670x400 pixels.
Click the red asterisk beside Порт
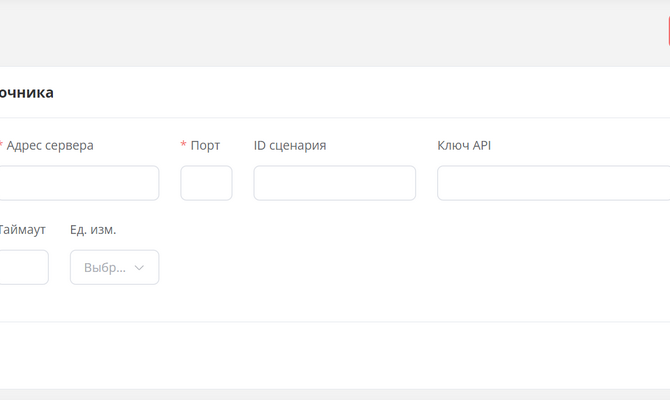pos(184,145)
